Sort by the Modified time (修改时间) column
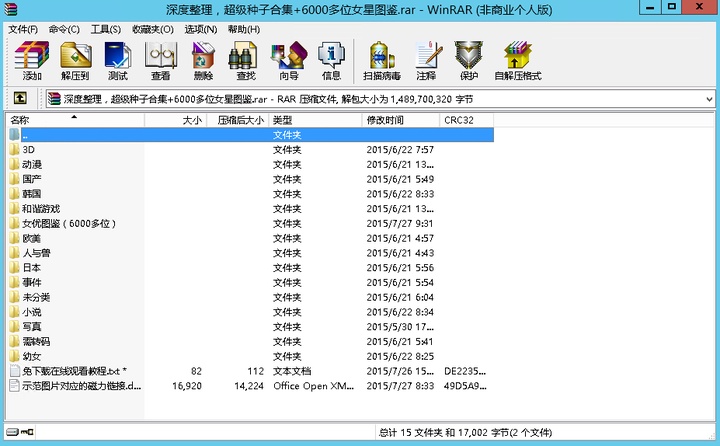720x446 pixels. coord(399,120)
